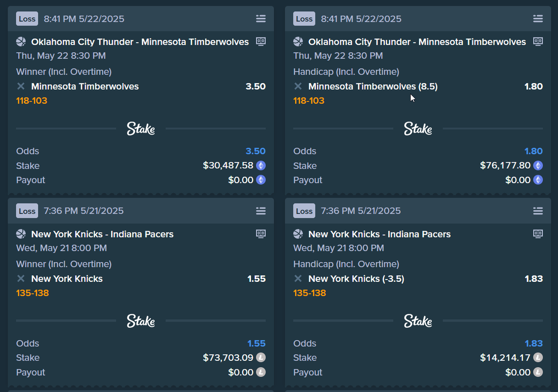Open Thunder - Timberwolves match link on handicap bet
The height and width of the screenshot is (392, 558).
(417, 42)
